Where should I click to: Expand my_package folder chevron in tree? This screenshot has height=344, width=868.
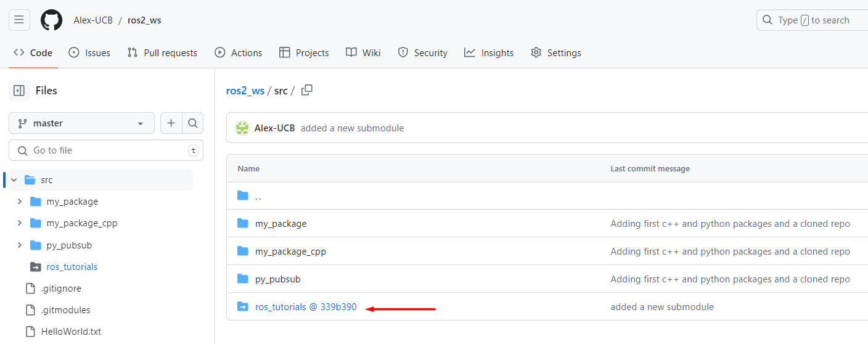(x=20, y=202)
